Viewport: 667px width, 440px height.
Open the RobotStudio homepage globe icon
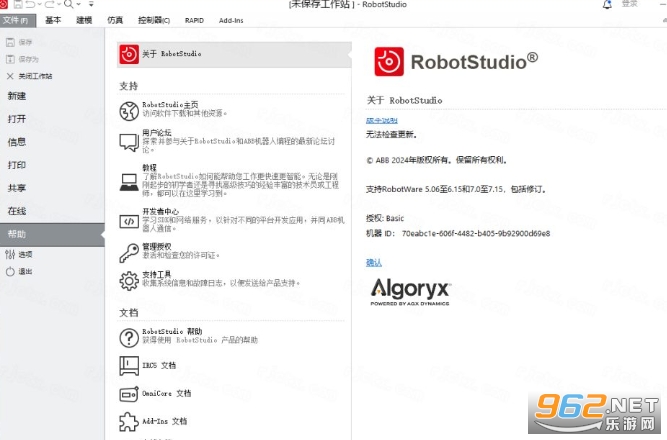click(129, 111)
